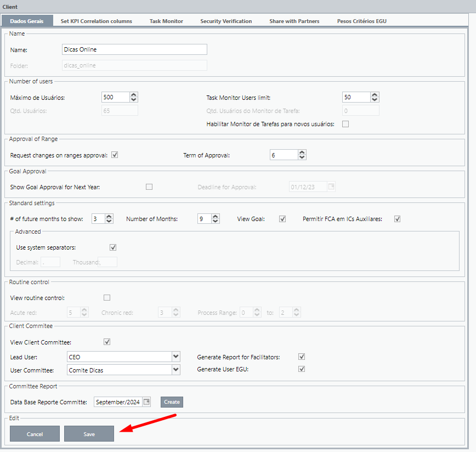Enable the View routine control checkbox
476x452 pixels.
[107, 298]
